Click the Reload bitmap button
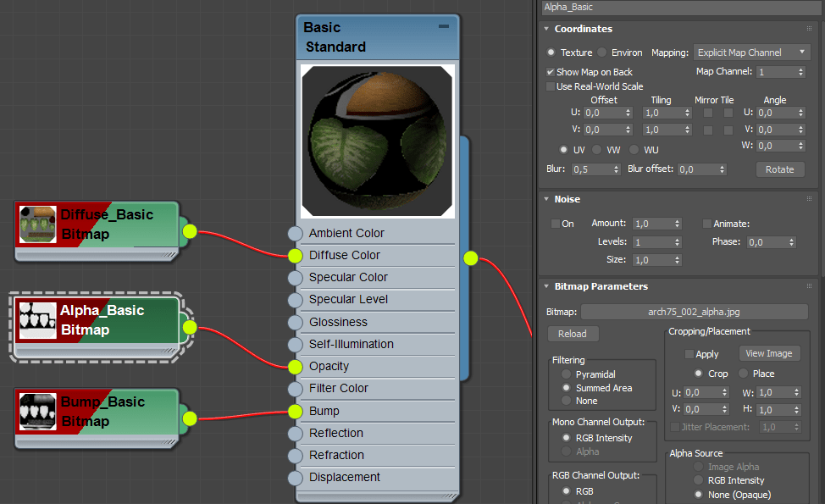825x504 pixels. click(x=573, y=334)
